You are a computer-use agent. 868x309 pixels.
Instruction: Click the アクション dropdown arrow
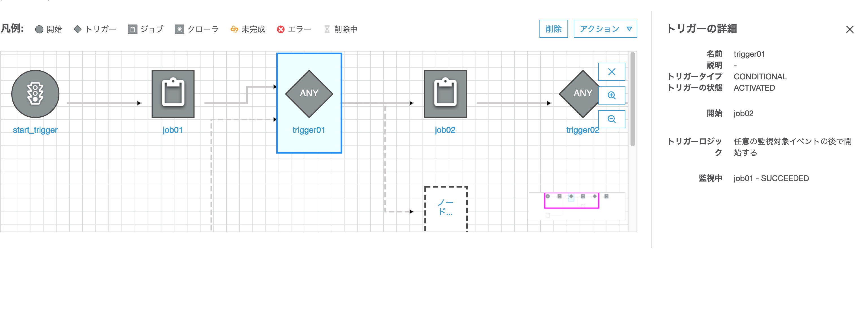629,29
